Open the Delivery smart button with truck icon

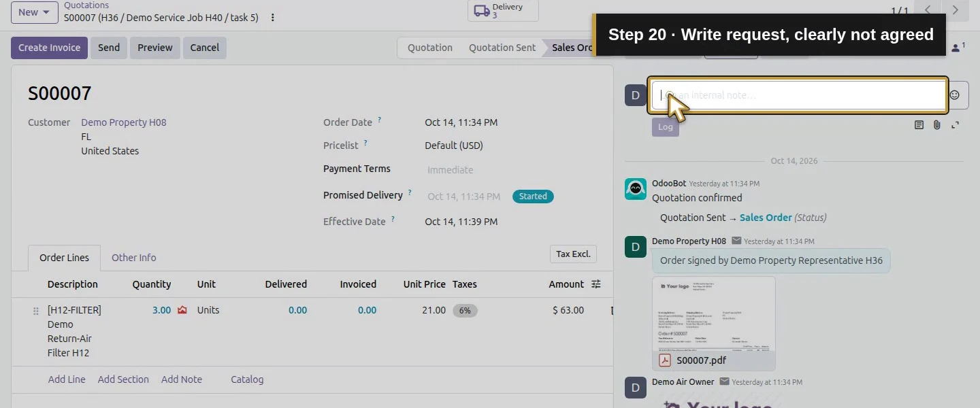(503, 10)
